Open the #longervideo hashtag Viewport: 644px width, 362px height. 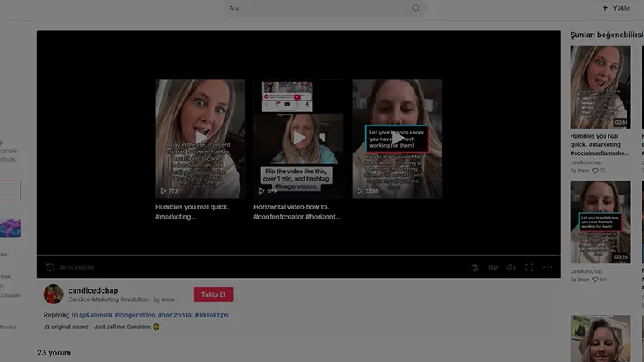coord(135,315)
